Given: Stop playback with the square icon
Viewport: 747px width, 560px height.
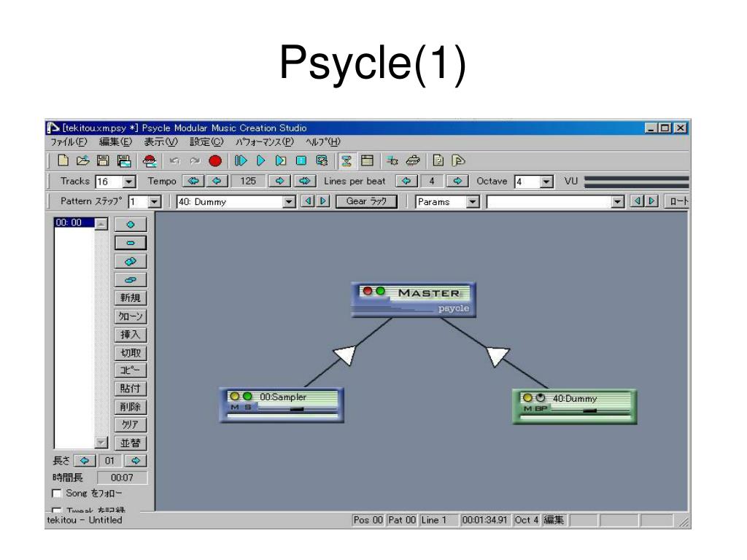Looking at the screenshot, I should click(x=301, y=161).
